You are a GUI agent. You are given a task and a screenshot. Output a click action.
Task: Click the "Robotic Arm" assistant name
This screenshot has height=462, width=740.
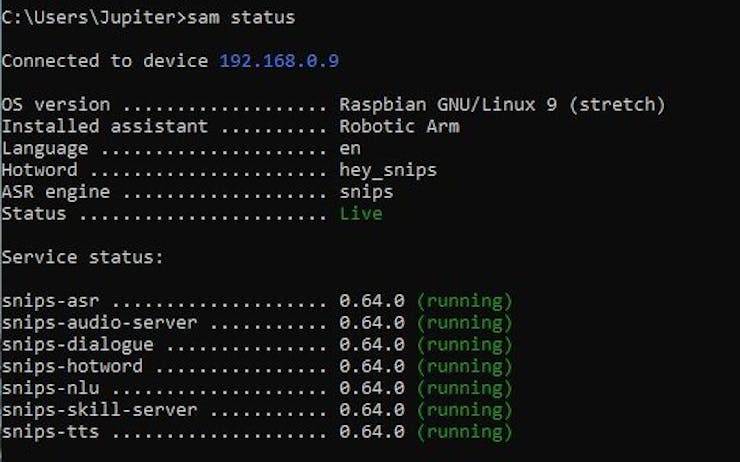pyautogui.click(x=399, y=126)
